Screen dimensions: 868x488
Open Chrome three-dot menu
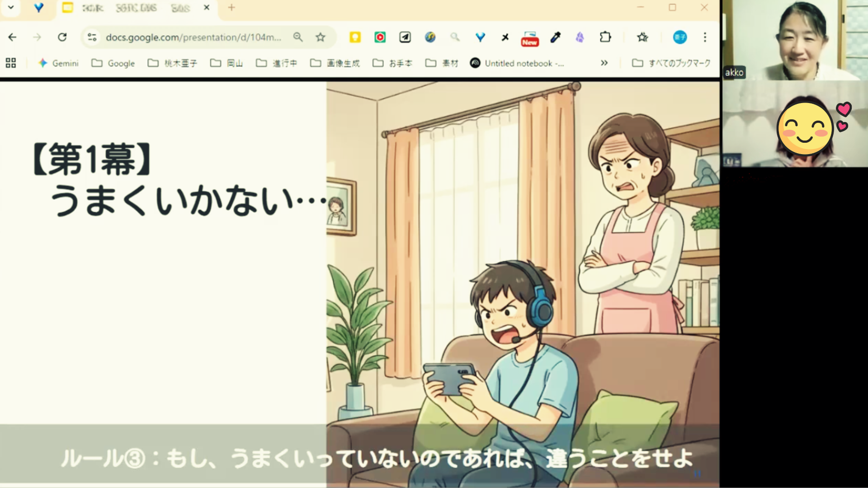(705, 37)
